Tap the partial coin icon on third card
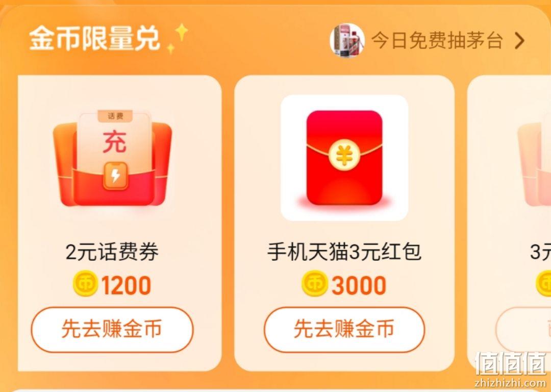The height and width of the screenshot is (392, 551). click(543, 283)
